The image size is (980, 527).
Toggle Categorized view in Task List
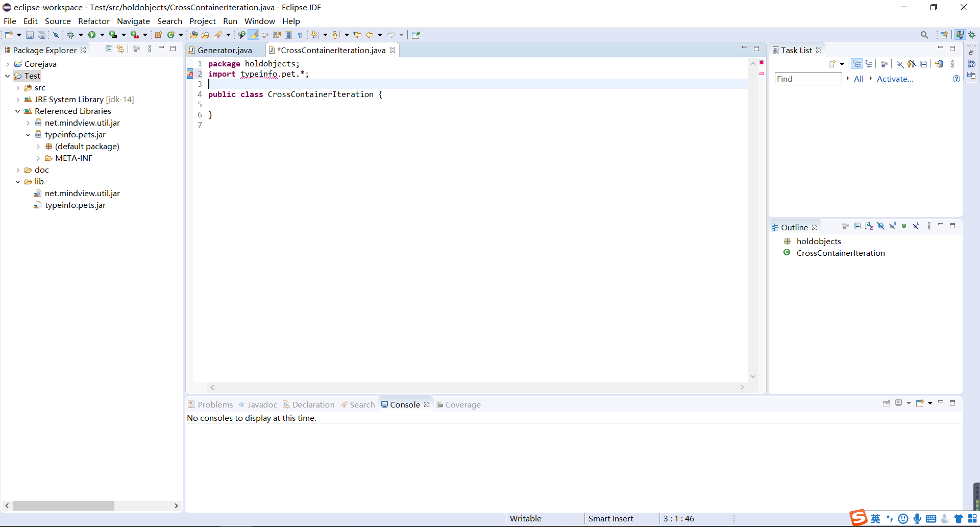[856, 64]
